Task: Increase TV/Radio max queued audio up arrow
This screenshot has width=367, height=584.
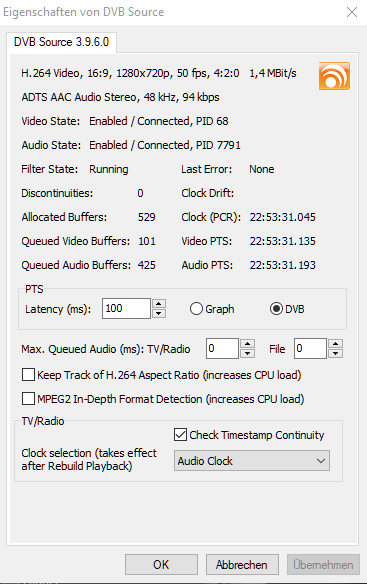Action: pyautogui.click(x=247, y=343)
